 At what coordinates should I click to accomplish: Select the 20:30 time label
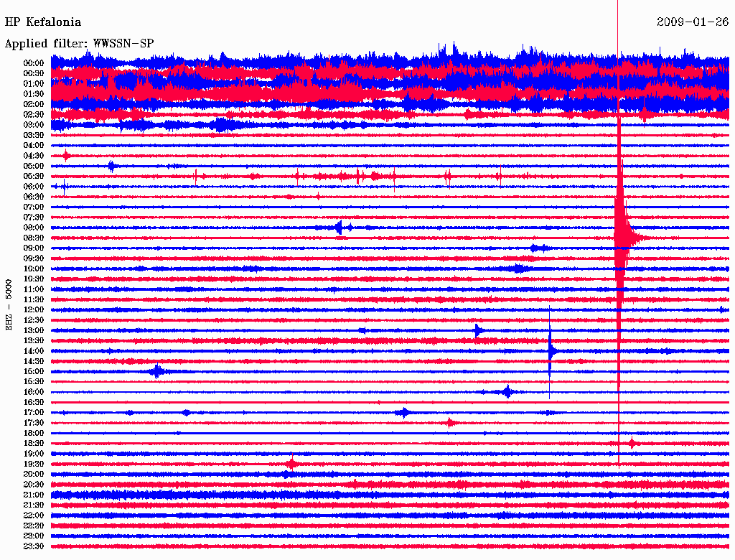tap(34, 485)
